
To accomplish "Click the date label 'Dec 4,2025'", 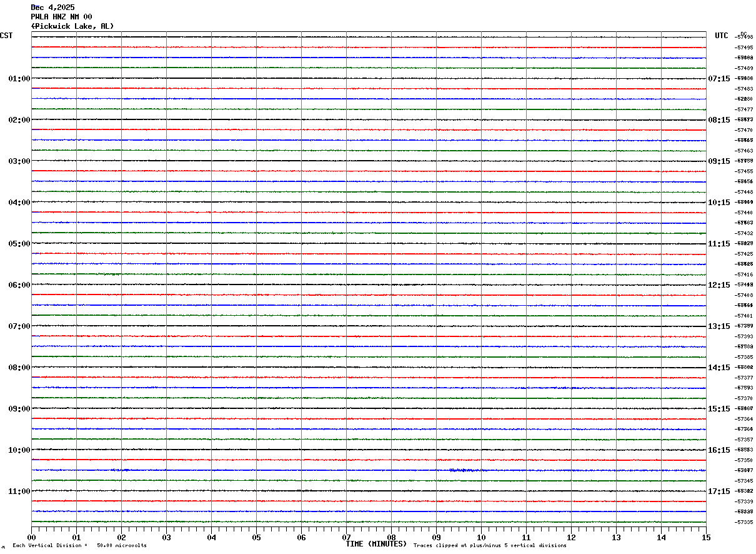I will tap(52, 8).
